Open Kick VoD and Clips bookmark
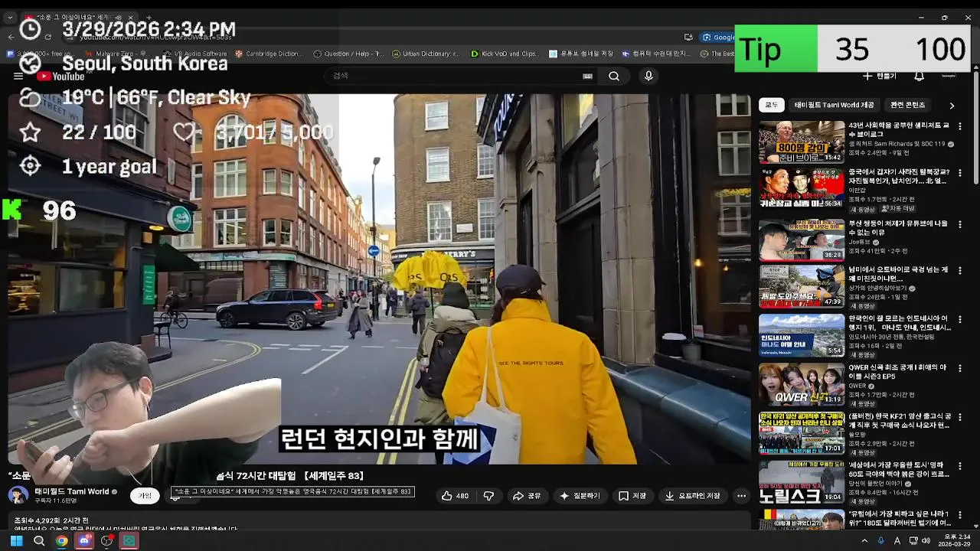 505,54
